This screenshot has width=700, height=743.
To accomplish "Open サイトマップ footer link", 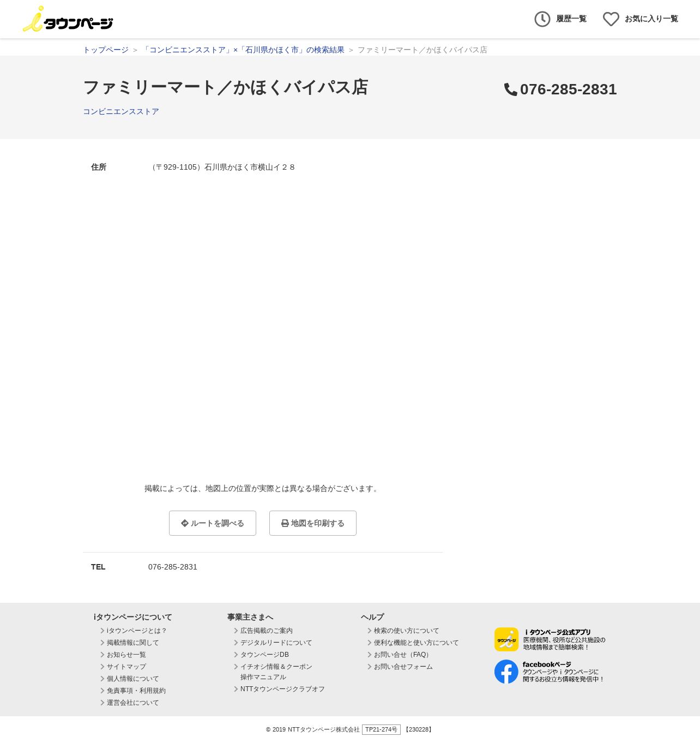I will pos(126,667).
